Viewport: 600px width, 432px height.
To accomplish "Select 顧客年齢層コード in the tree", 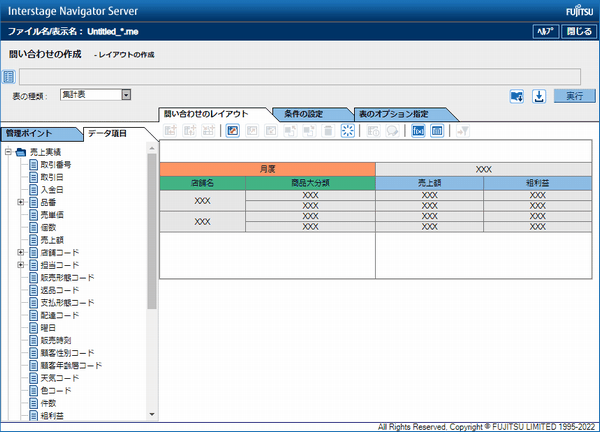I will pos(71,366).
